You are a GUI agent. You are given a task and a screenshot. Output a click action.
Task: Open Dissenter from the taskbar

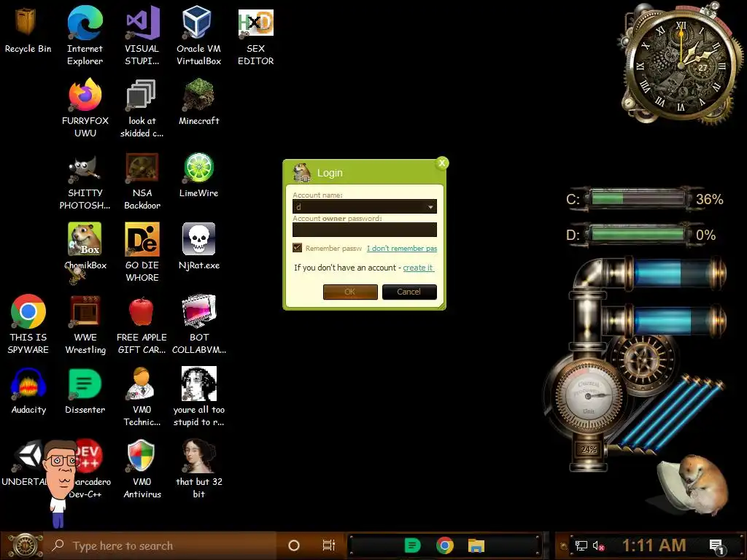[412, 545]
